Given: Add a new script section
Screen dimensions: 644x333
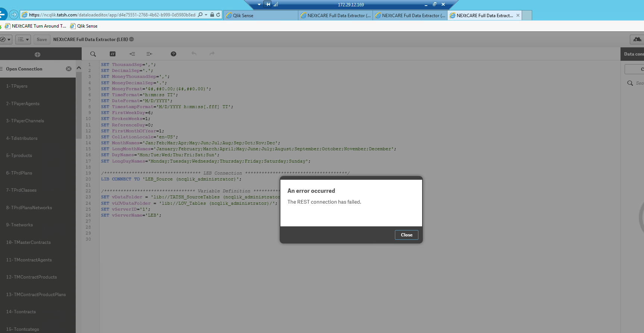Looking at the screenshot, I should click(37, 54).
